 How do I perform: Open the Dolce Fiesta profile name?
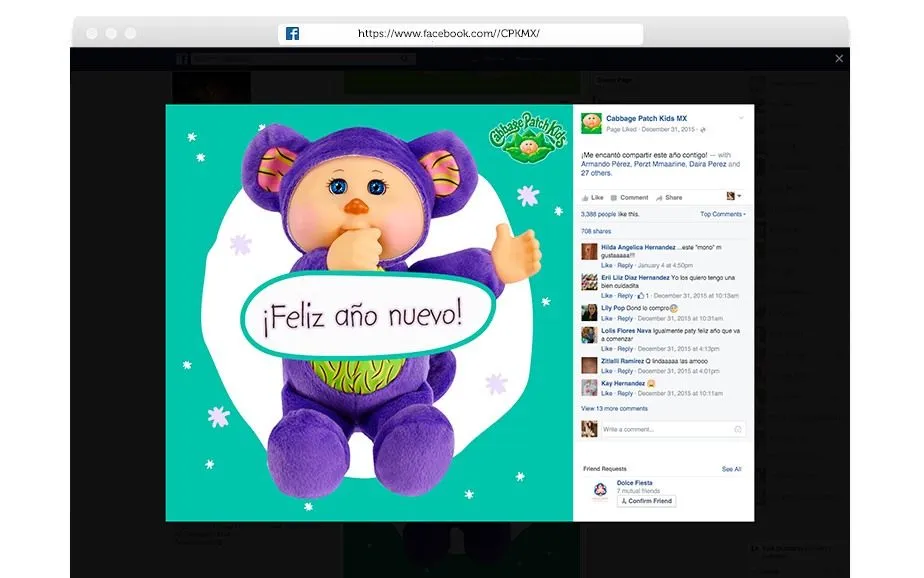[x=635, y=483]
